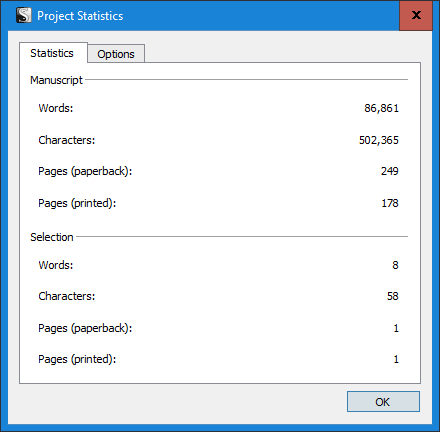Click the Selection "Words:" label

point(56,265)
